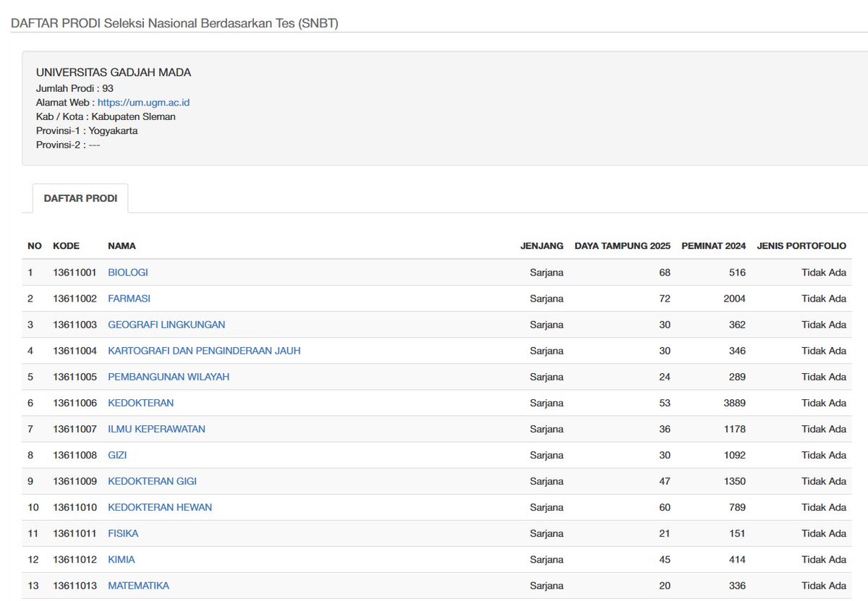This screenshot has height=601, width=868.
Task: Select program code 13611002
Action: (x=75, y=299)
